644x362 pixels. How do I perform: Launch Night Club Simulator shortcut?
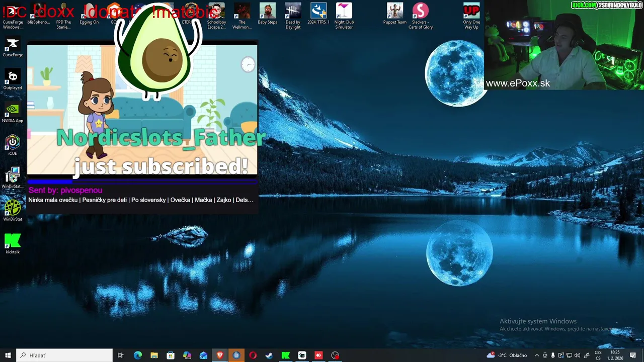click(344, 16)
